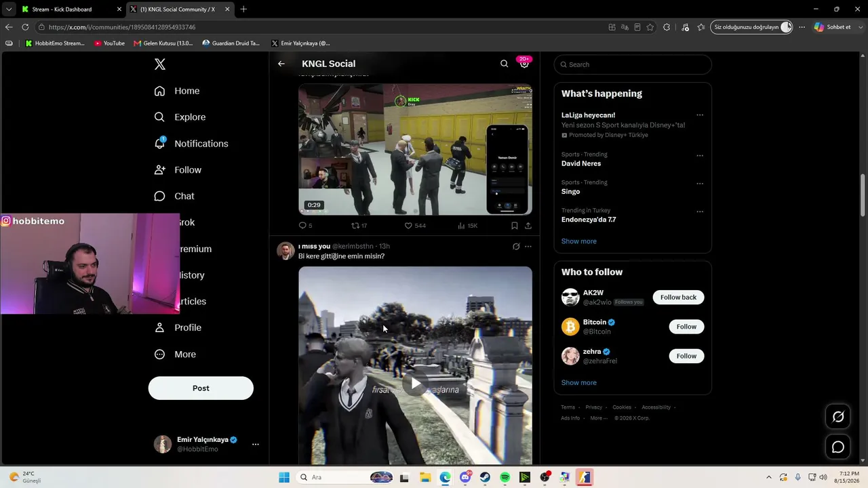868x488 pixels.
Task: Open the floating chat bubble button
Action: click(838, 447)
